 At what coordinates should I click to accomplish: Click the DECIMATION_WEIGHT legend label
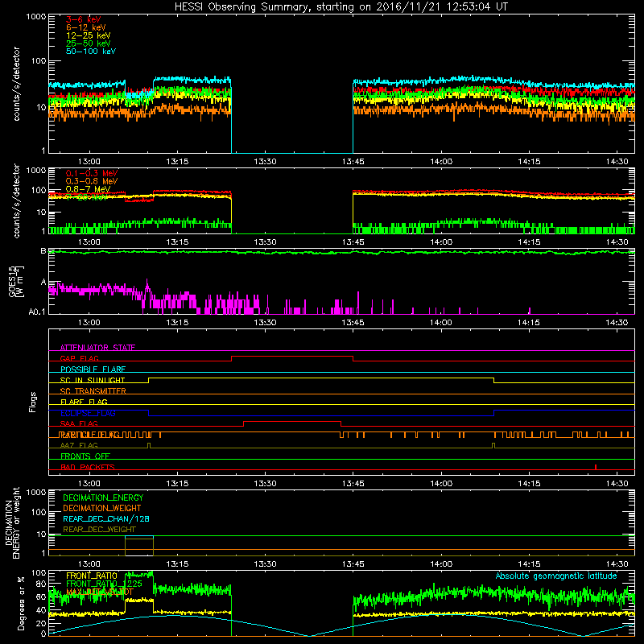[102, 508]
